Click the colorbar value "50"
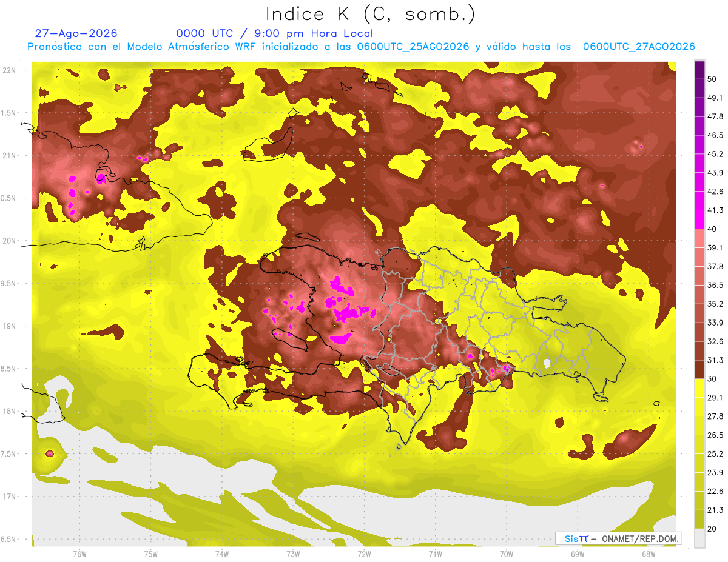The height and width of the screenshot is (562, 728). point(712,79)
